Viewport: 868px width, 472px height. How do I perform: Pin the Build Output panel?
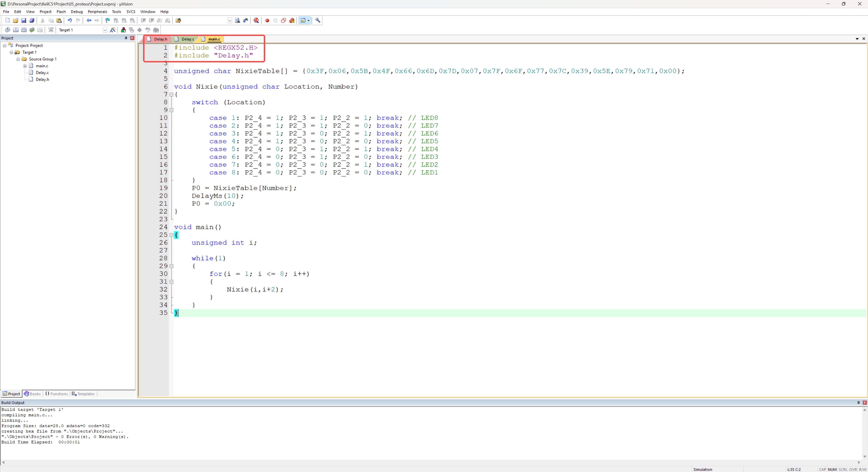[858, 403]
